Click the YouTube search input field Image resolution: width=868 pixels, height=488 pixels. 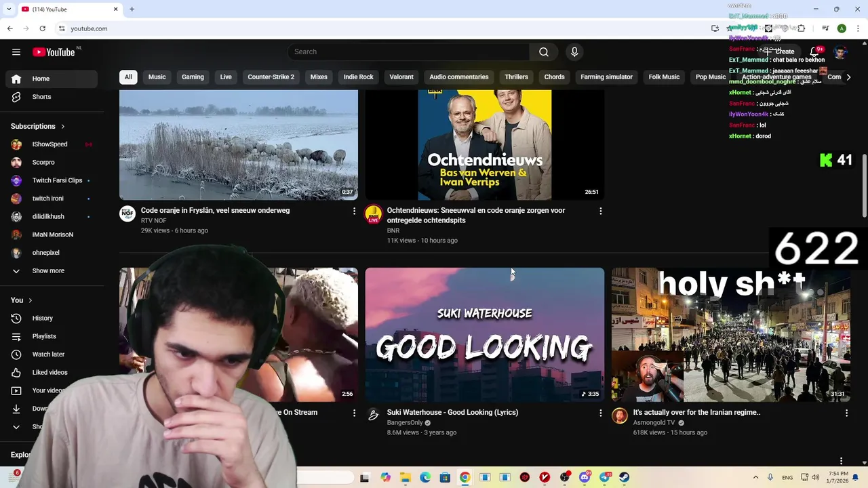point(409,52)
